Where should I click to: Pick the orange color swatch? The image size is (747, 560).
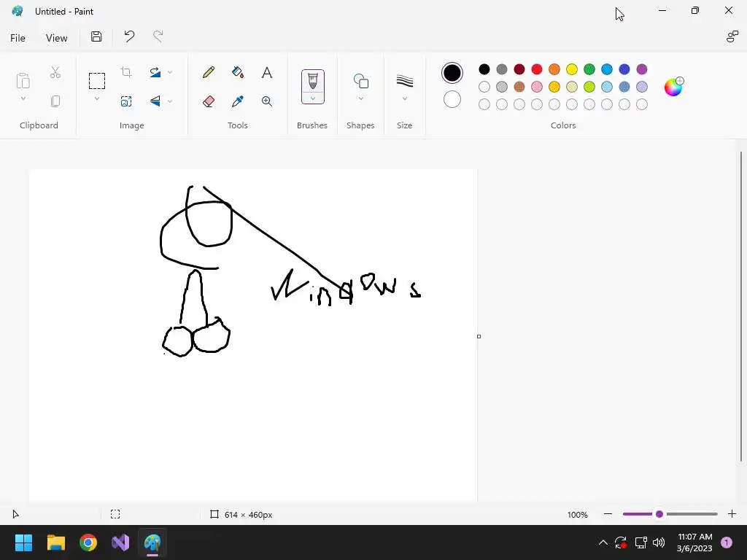(x=554, y=69)
